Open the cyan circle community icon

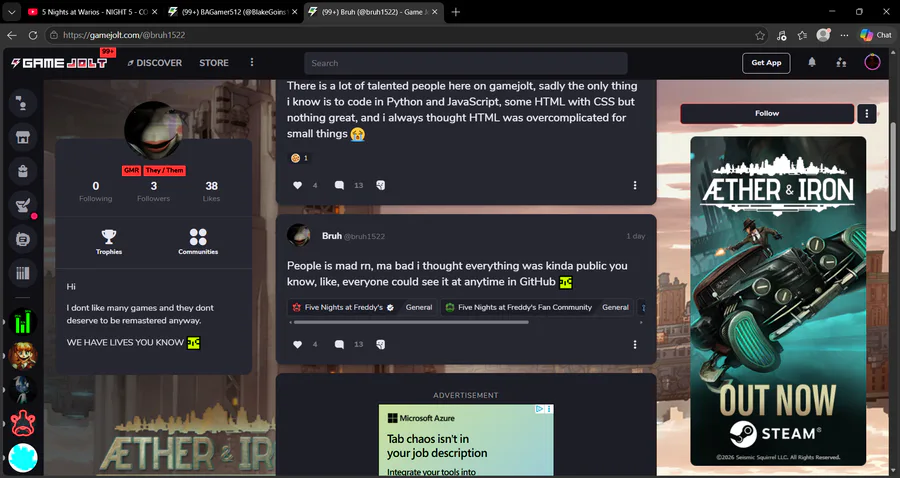tap(22, 458)
